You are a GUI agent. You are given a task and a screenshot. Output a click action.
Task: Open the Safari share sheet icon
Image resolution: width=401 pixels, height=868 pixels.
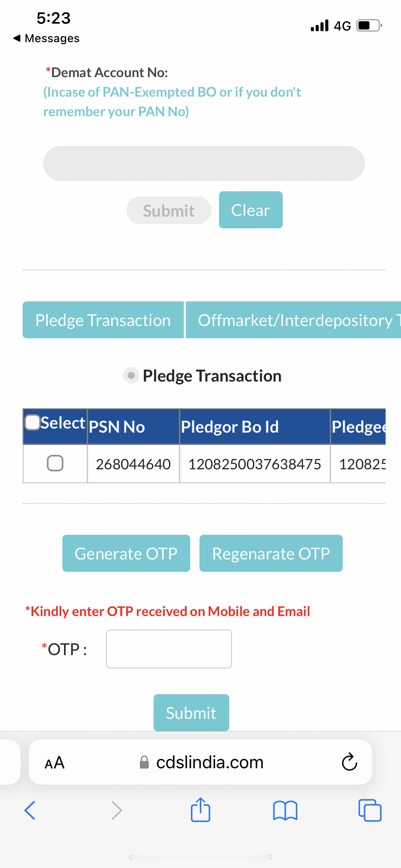pyautogui.click(x=200, y=809)
